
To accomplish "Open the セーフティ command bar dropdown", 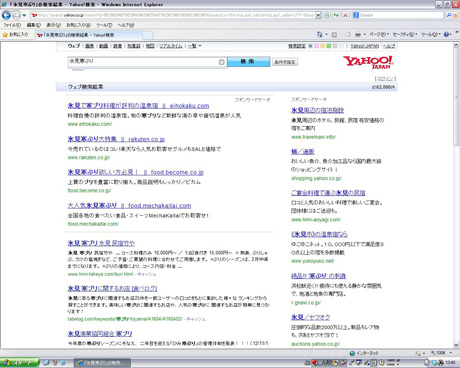I will (405, 34).
